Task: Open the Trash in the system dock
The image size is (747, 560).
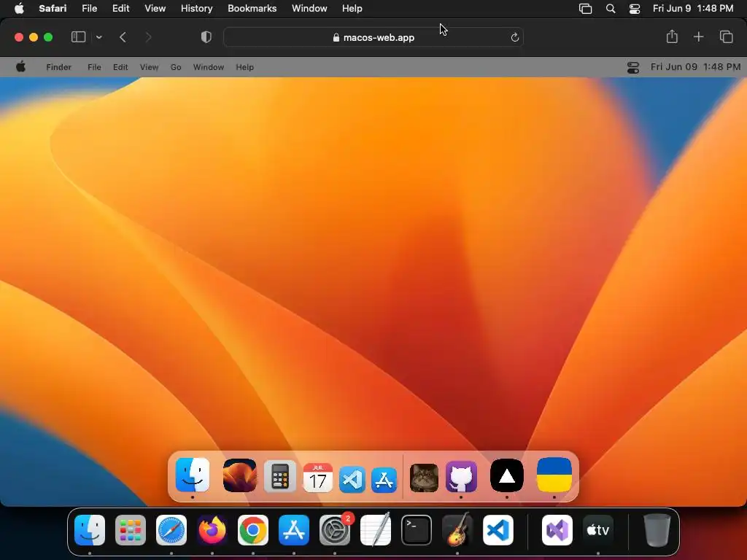Action: pos(657,530)
